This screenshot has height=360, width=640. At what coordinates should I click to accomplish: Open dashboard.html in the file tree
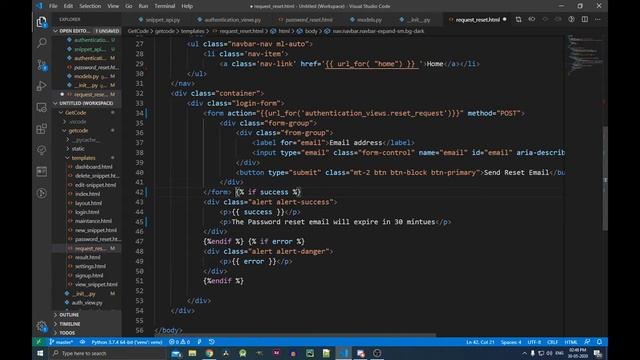point(93,167)
